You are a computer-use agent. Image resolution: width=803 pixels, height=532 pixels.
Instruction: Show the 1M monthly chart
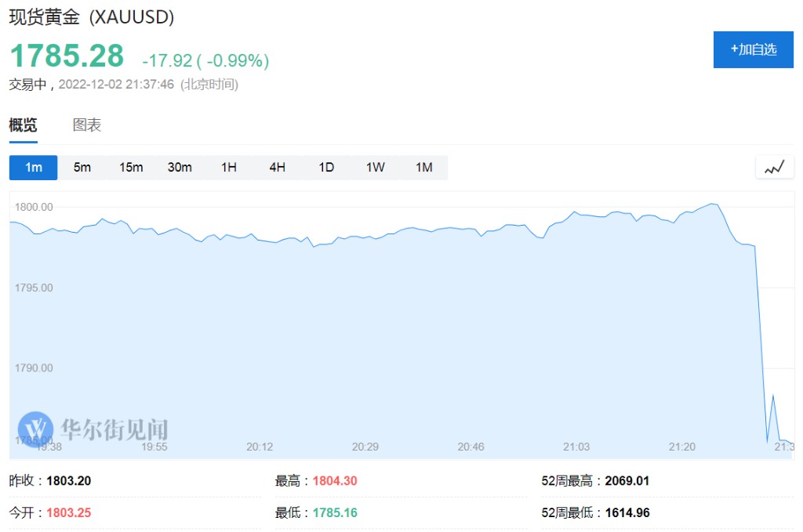tap(423, 168)
